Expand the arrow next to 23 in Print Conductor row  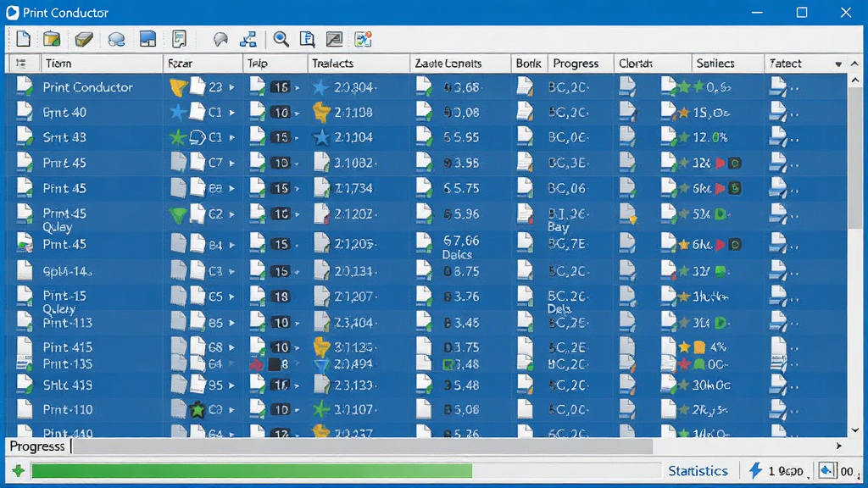coord(232,87)
